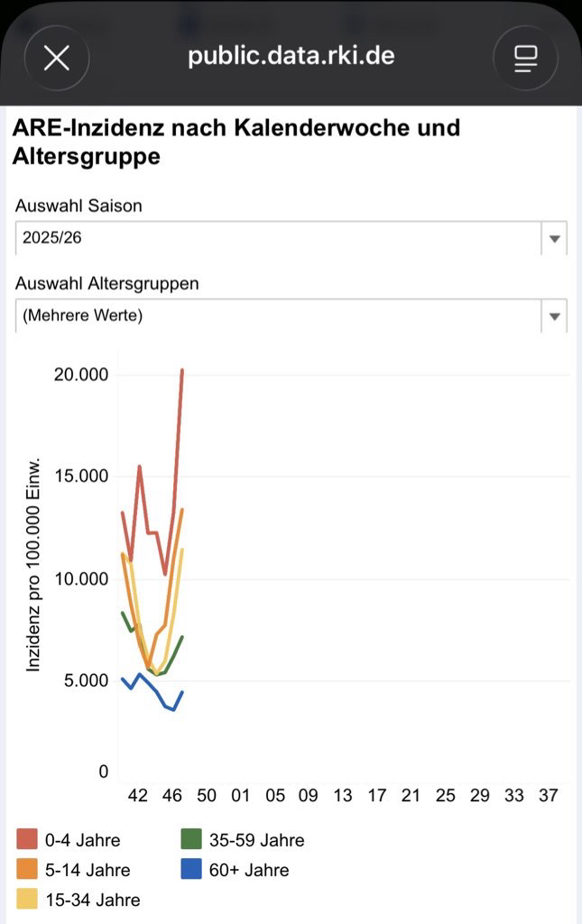Click the blue 60+ Jahre legend swatch
The height and width of the screenshot is (924, 582).
click(x=191, y=870)
